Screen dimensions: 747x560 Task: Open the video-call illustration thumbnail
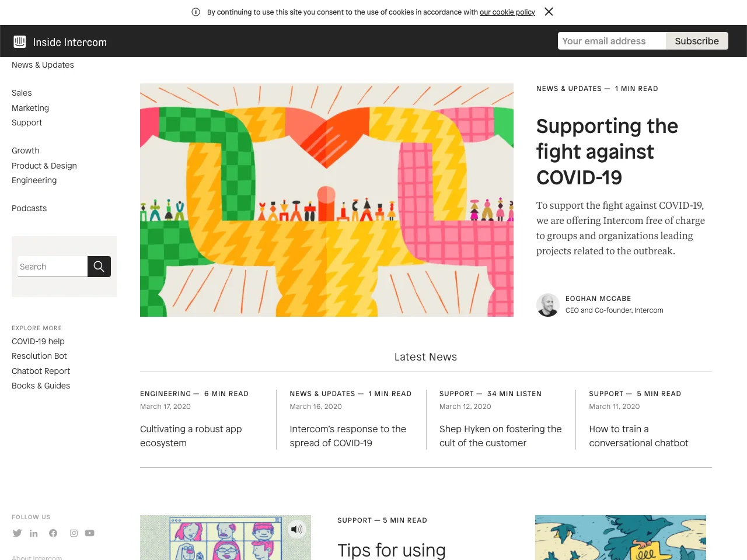[x=225, y=537]
